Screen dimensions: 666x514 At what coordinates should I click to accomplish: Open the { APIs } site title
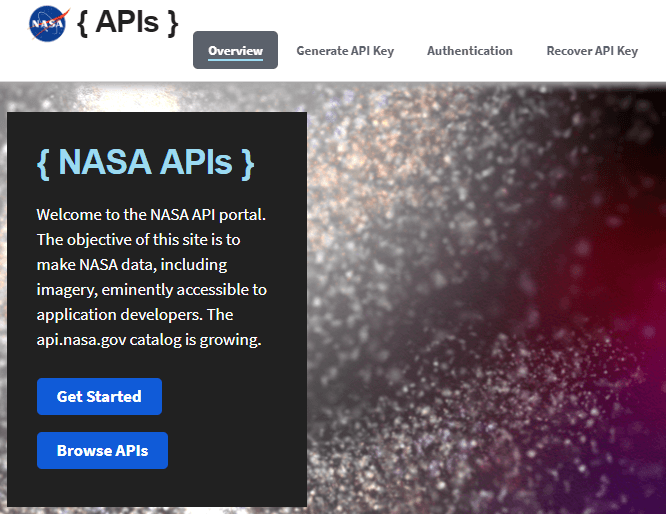pos(127,22)
